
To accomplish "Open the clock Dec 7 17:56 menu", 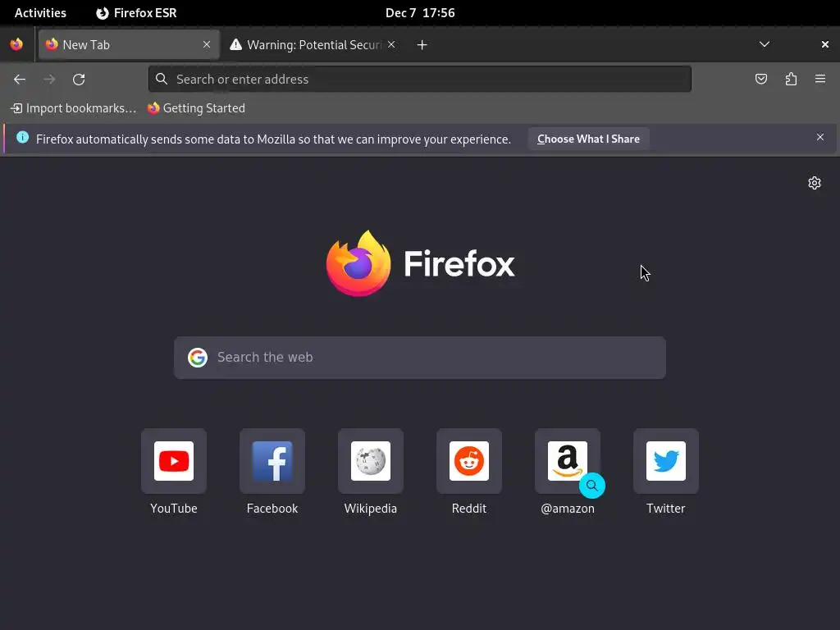I will (x=420, y=13).
